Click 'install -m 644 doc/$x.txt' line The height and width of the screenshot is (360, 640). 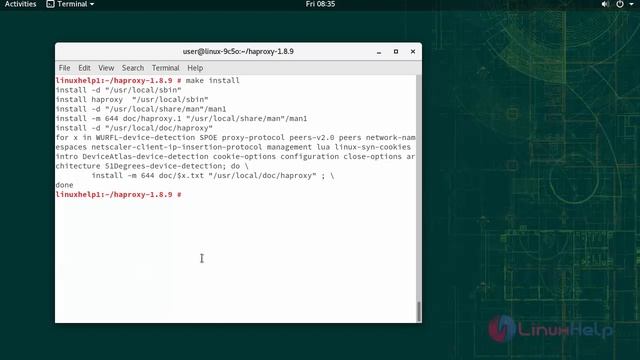[213, 176]
